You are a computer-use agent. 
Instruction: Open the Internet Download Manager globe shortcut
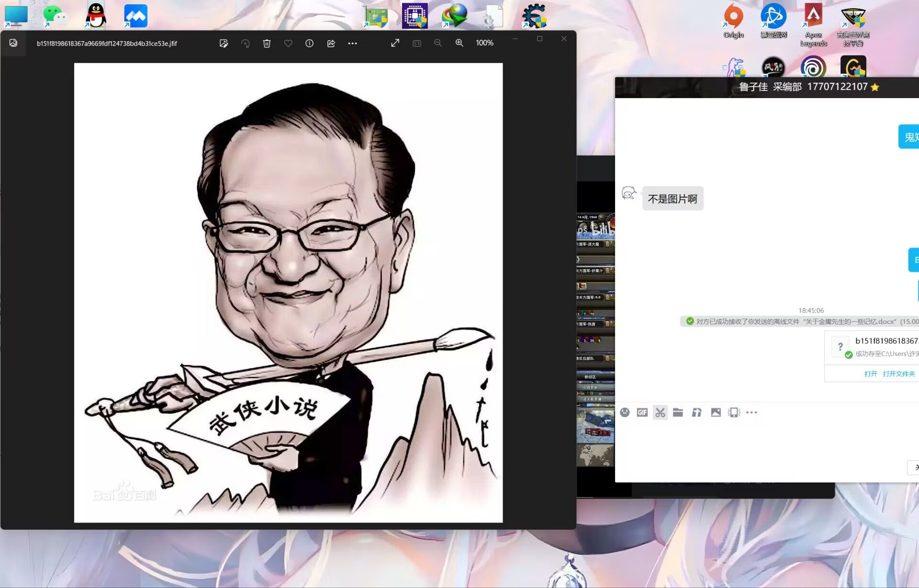[x=455, y=16]
